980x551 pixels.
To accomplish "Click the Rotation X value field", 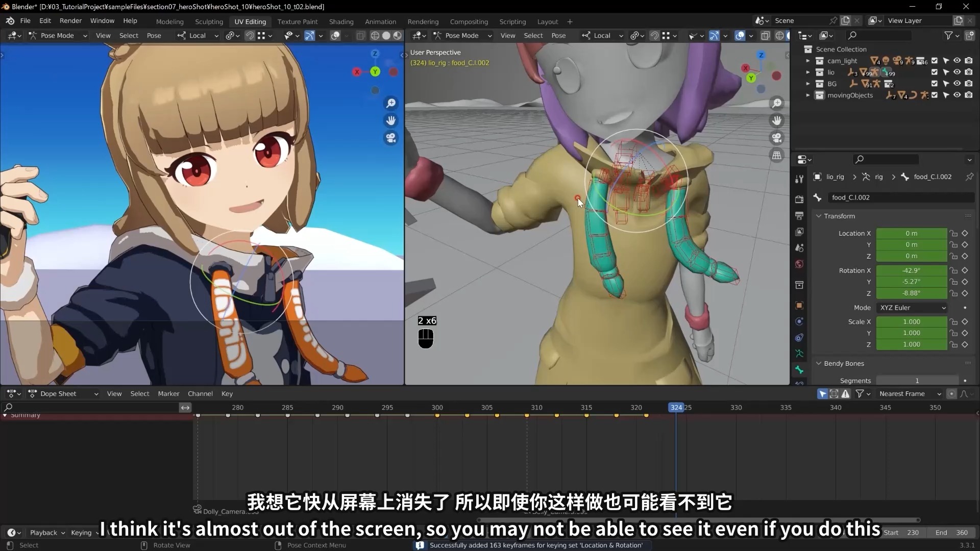I will pyautogui.click(x=912, y=270).
